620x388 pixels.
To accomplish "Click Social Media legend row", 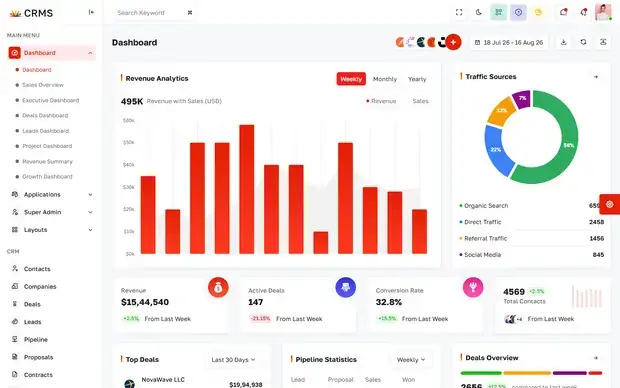I will [x=531, y=255].
